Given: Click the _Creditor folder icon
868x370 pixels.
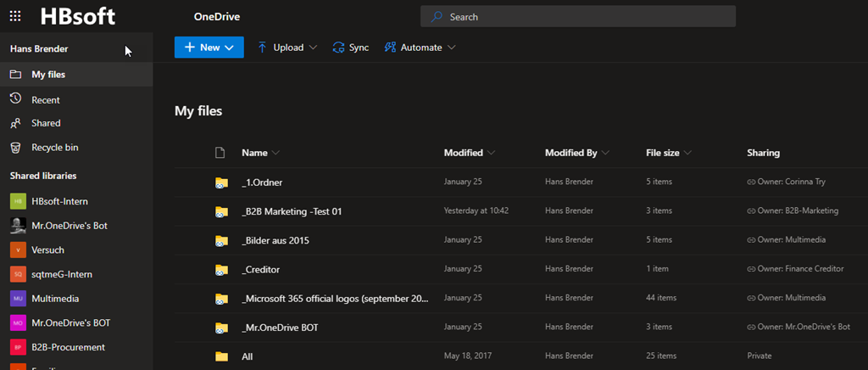Looking at the screenshot, I should click(221, 269).
